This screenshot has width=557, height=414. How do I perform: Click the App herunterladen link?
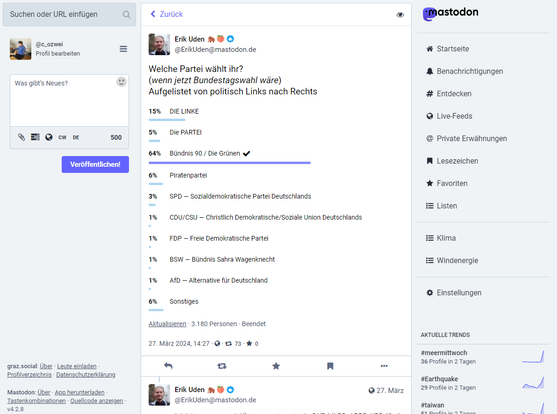coord(80,392)
